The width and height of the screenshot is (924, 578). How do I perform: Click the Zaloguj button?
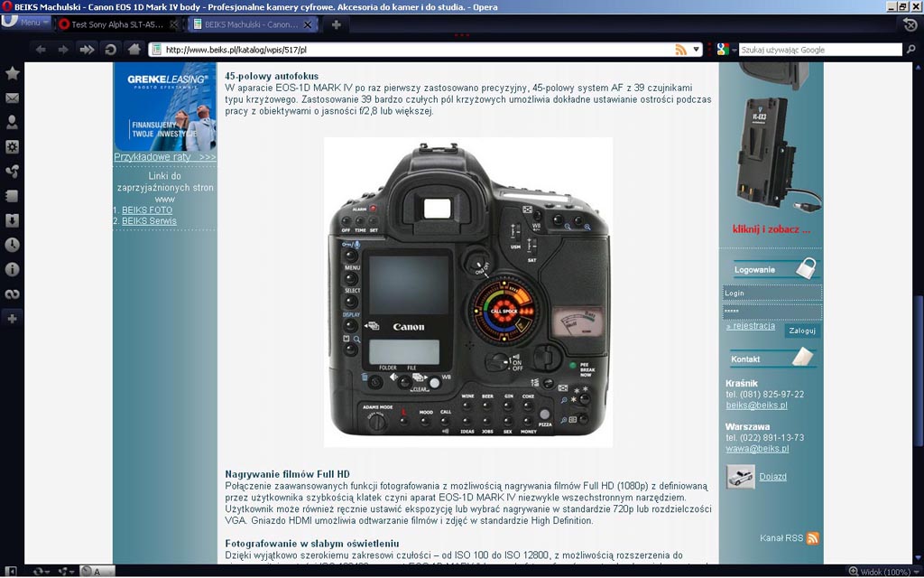coord(802,331)
